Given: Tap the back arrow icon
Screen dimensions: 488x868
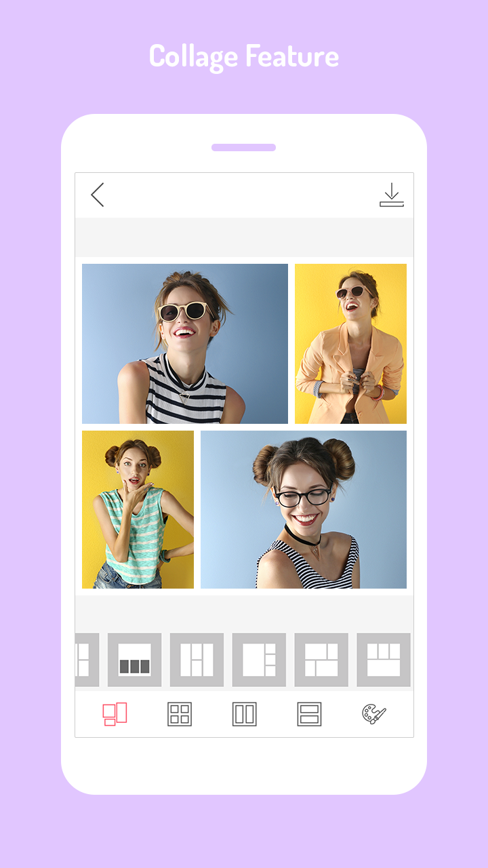Looking at the screenshot, I should 98,195.
